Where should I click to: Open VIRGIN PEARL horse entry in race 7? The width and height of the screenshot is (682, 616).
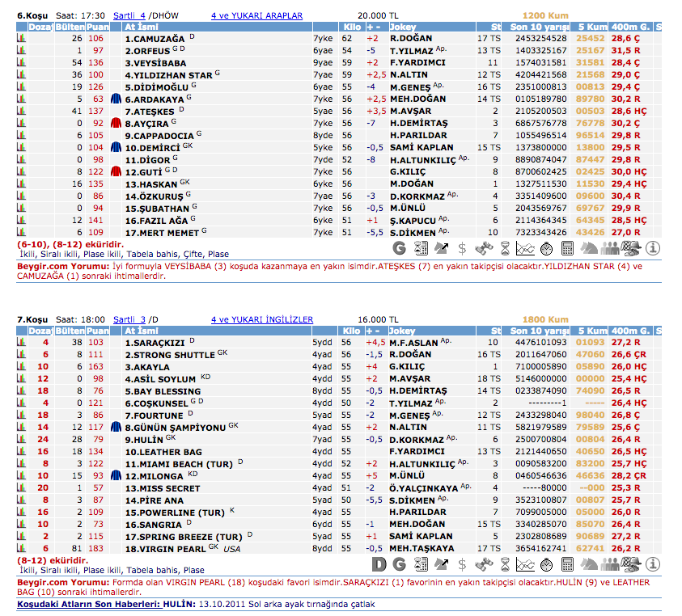tap(162, 549)
